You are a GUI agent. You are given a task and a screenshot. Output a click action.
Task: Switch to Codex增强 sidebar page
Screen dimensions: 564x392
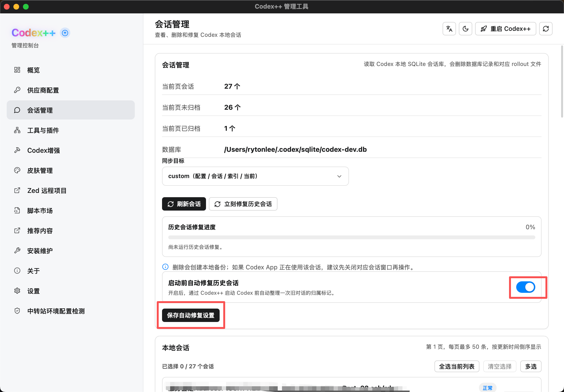pyautogui.click(x=71, y=150)
